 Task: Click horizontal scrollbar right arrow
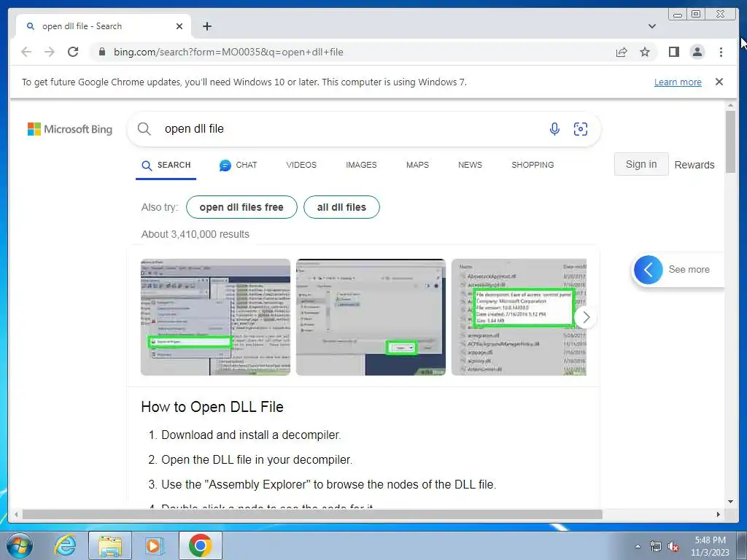pos(719,514)
